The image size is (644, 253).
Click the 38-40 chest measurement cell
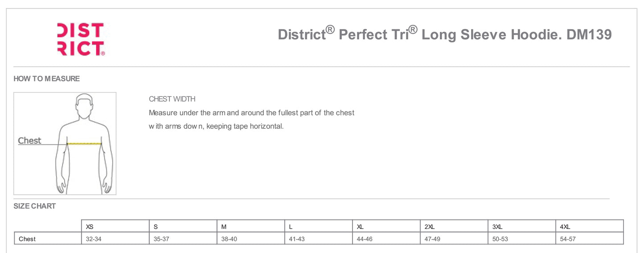(x=229, y=239)
